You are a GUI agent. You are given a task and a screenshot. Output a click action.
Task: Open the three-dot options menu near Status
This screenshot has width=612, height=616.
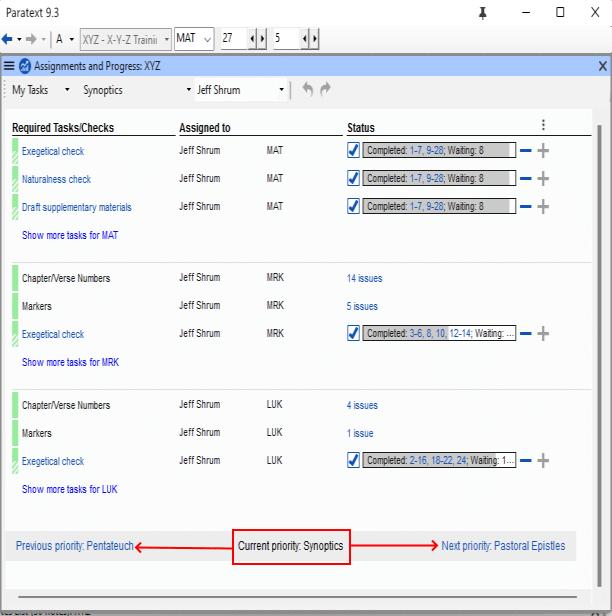pos(543,125)
